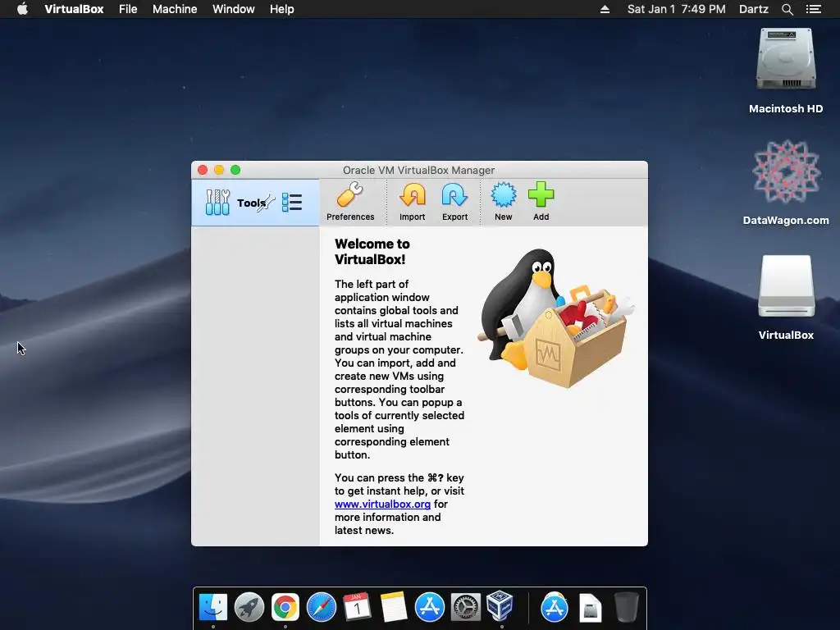Open Spotlight search magnifier
Image resolution: width=840 pixels, height=630 pixels.
[787, 9]
